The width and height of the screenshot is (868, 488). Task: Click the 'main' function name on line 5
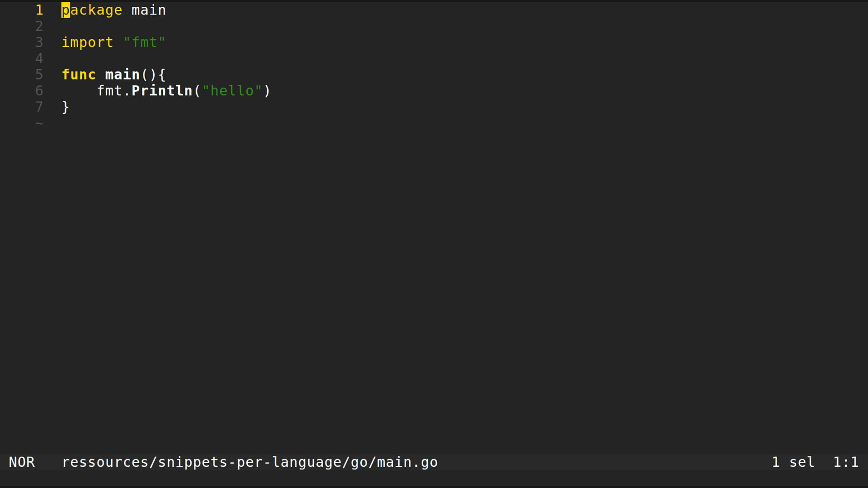(x=123, y=75)
